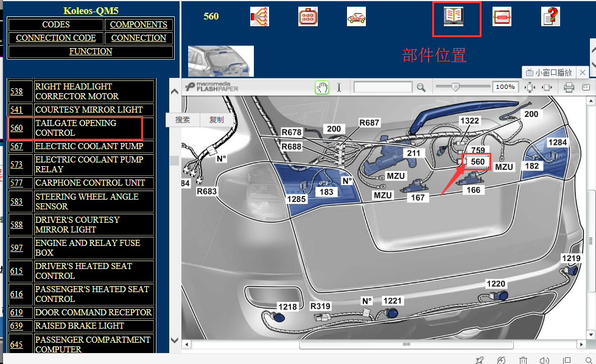Open document in new window
The height and width of the screenshot is (364, 596).
click(x=586, y=88)
